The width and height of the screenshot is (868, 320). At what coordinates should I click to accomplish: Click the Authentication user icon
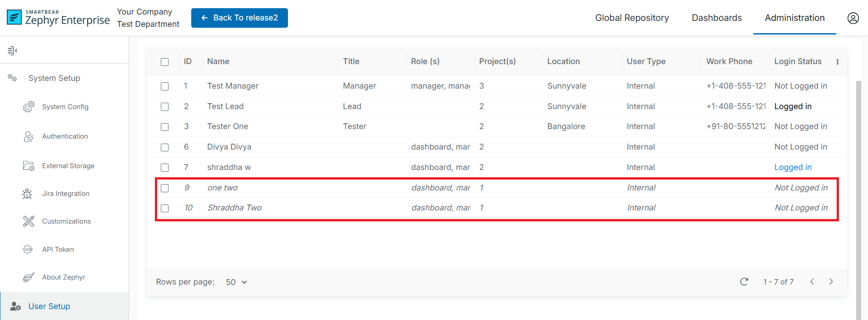point(29,136)
